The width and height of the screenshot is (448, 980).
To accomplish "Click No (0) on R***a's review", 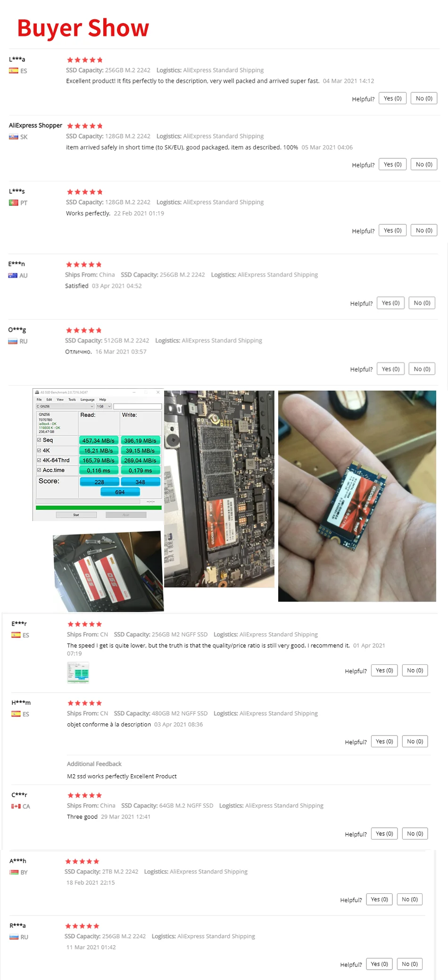I will (410, 964).
